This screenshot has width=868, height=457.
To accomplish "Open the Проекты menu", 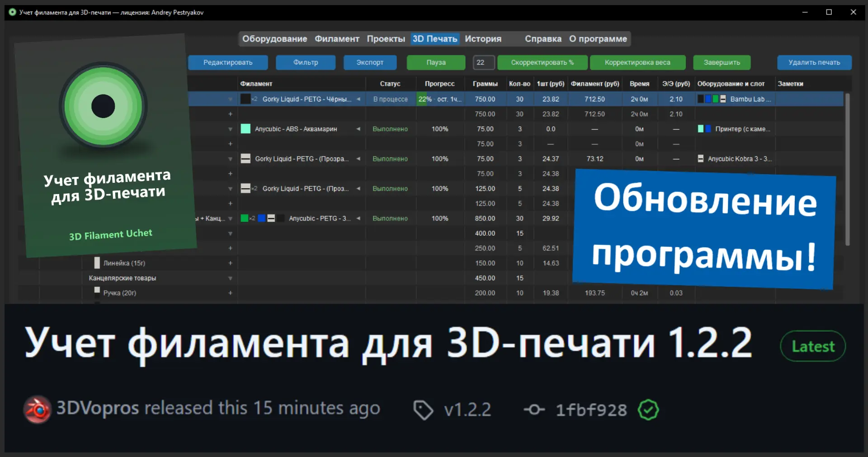I will [386, 39].
